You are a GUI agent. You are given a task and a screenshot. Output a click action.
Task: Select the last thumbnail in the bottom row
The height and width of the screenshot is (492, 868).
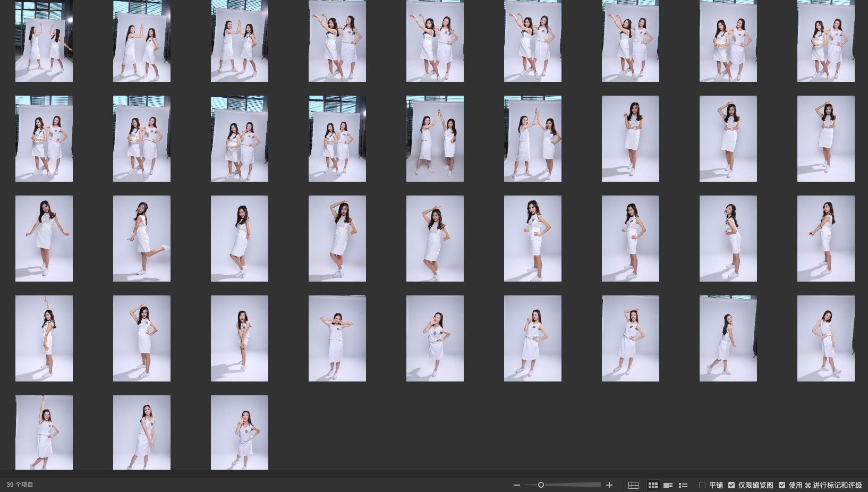240,432
